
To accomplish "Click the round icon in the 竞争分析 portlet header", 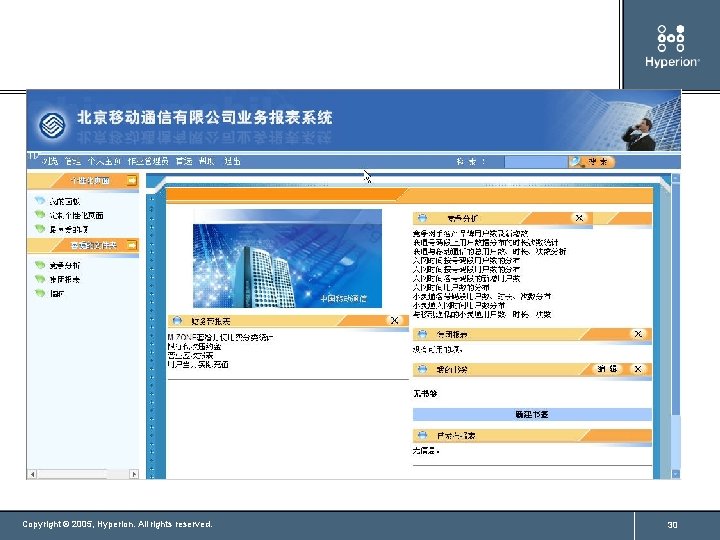I will [422, 218].
